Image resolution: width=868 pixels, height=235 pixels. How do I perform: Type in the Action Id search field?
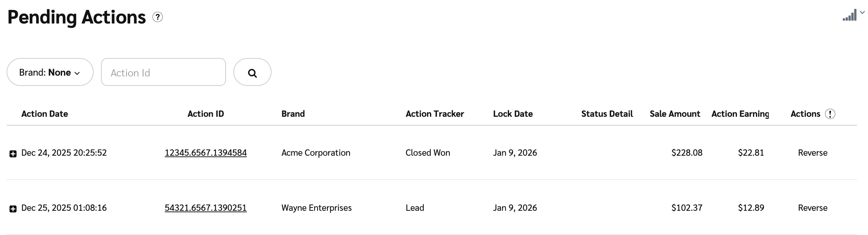pos(164,72)
